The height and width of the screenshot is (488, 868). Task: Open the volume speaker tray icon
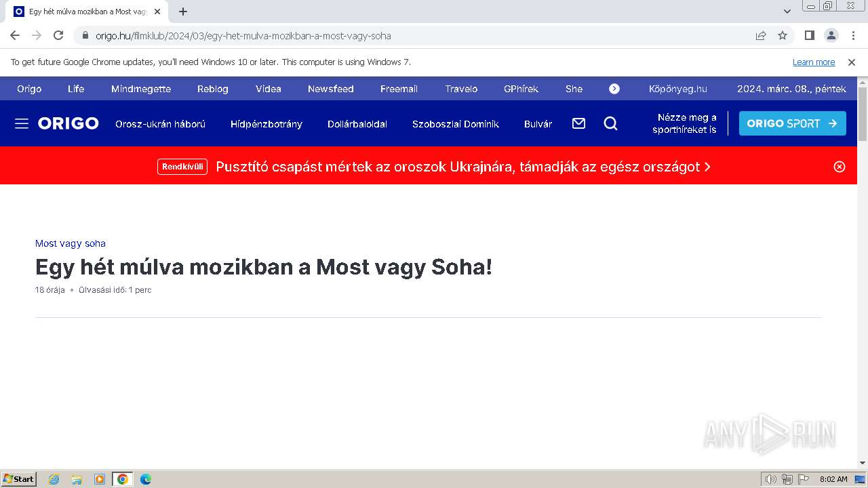770,479
